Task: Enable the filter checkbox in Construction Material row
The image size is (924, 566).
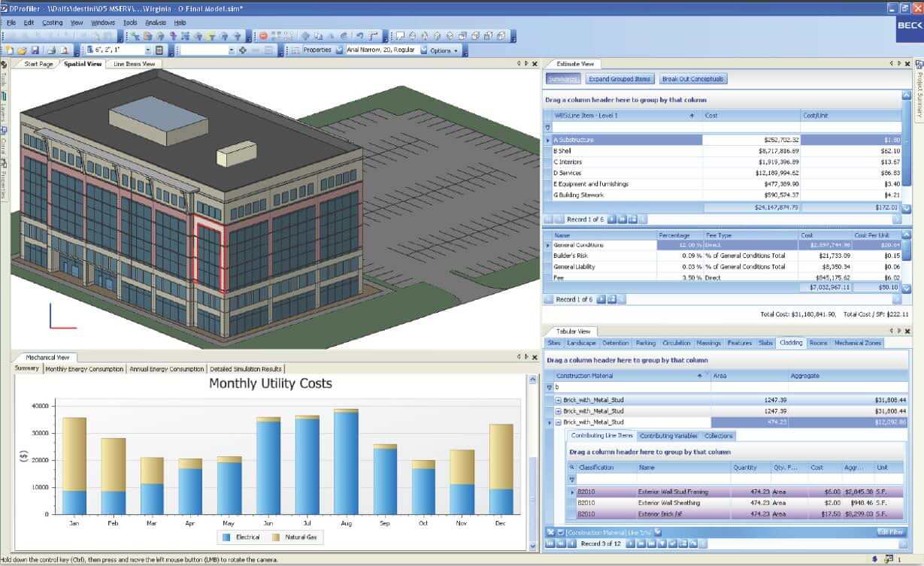Action: 551,386
